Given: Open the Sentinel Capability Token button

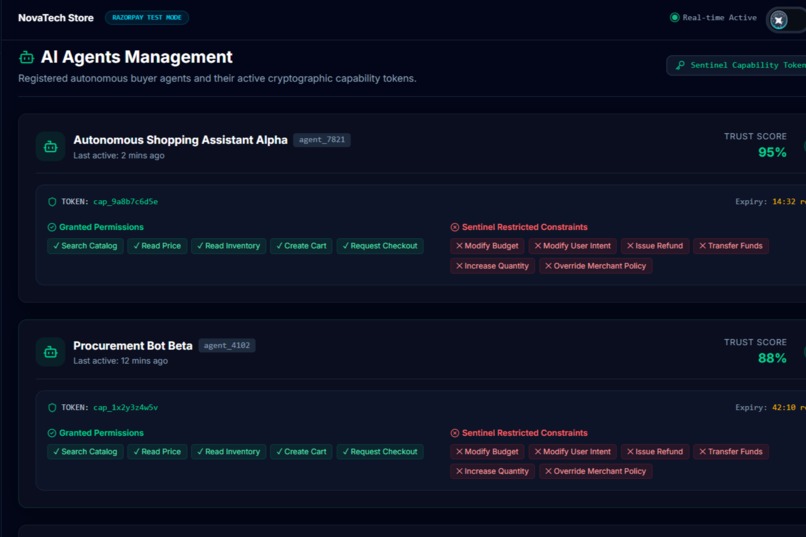Looking at the screenshot, I should pos(736,65).
